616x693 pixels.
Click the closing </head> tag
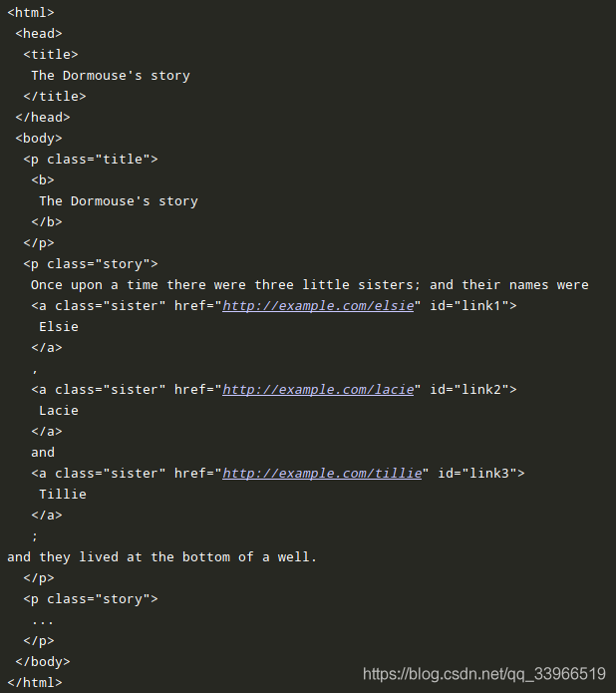coord(43,118)
